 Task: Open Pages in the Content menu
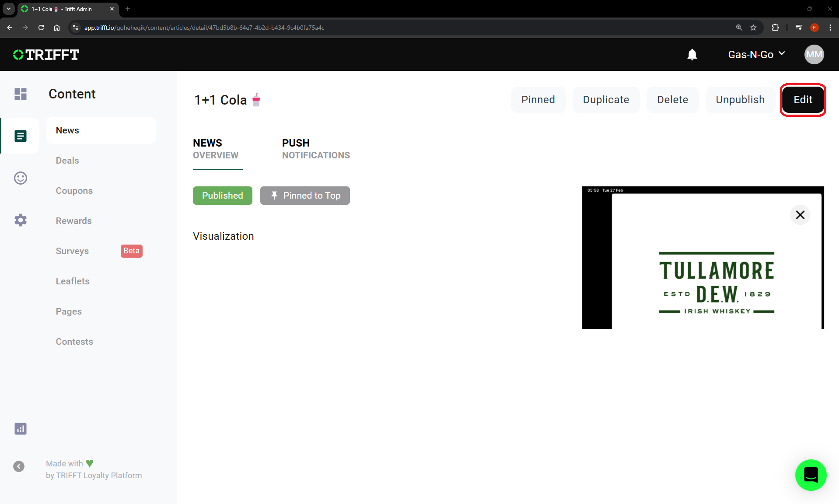click(x=69, y=311)
